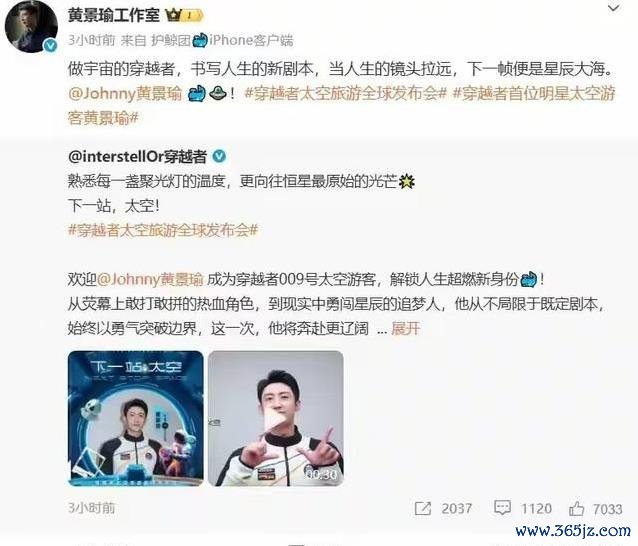The image size is (638, 546).
Task: Click @Johnny黄景瑜 in the welcome sentence
Action: click(x=150, y=280)
